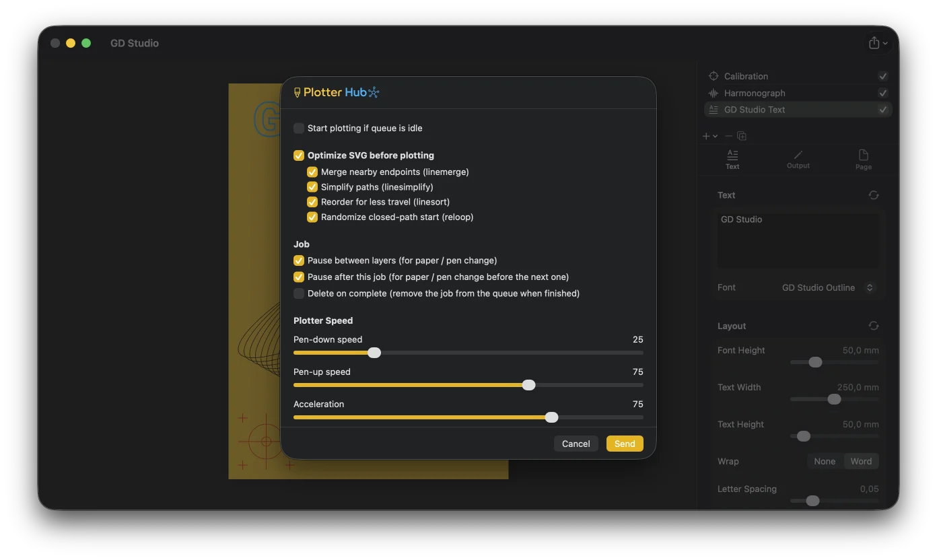Click the calibration target on the canvas

coord(266,442)
